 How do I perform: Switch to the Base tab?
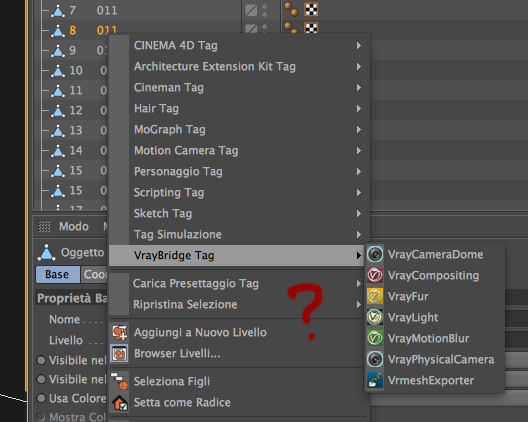click(58, 274)
